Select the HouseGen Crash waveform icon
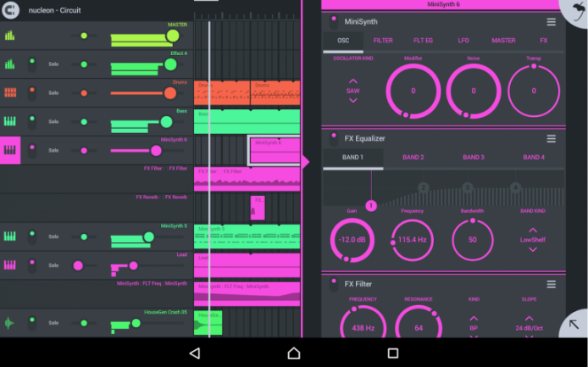 point(10,323)
